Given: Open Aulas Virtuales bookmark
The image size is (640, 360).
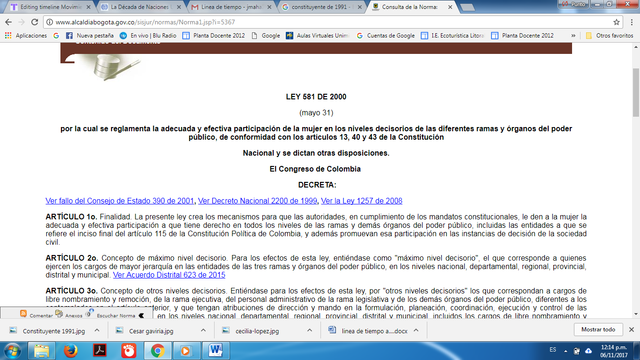Looking at the screenshot, I should point(318,36).
